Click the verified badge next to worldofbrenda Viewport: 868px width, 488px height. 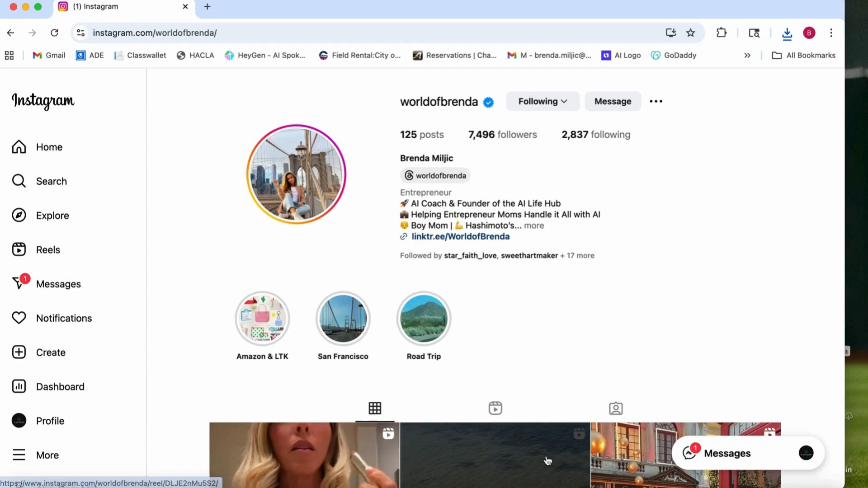click(488, 102)
